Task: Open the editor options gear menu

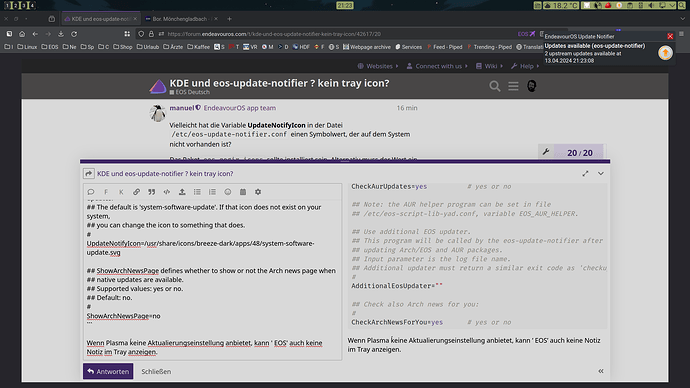Action: [258, 192]
